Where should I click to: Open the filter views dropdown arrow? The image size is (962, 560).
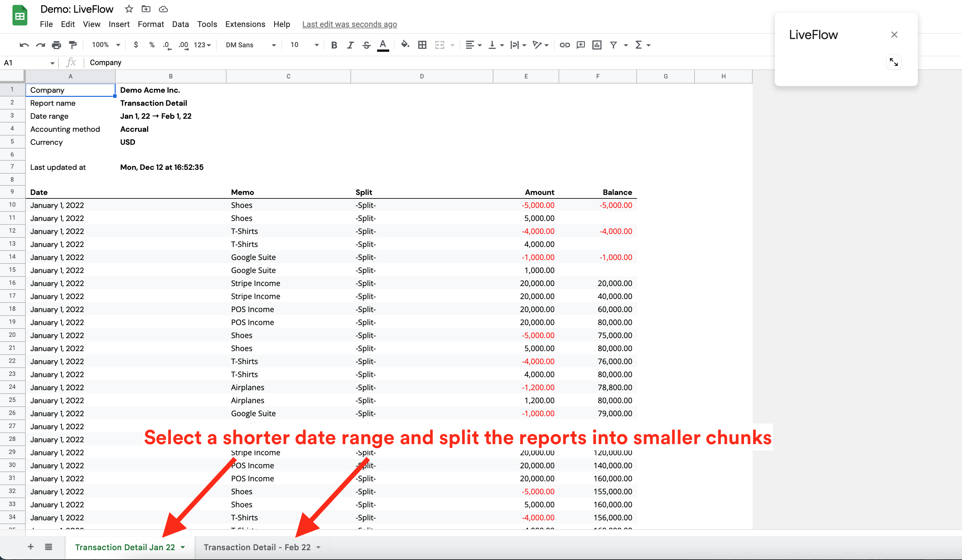click(x=626, y=45)
